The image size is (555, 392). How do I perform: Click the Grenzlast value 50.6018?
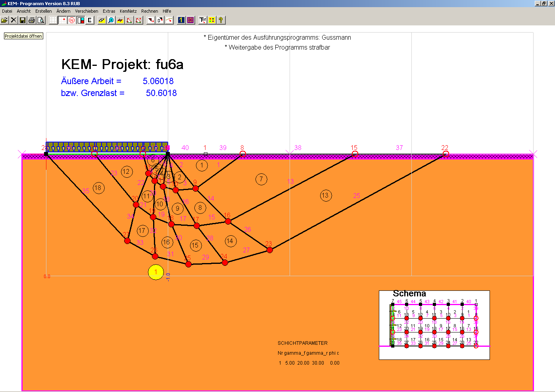click(161, 93)
